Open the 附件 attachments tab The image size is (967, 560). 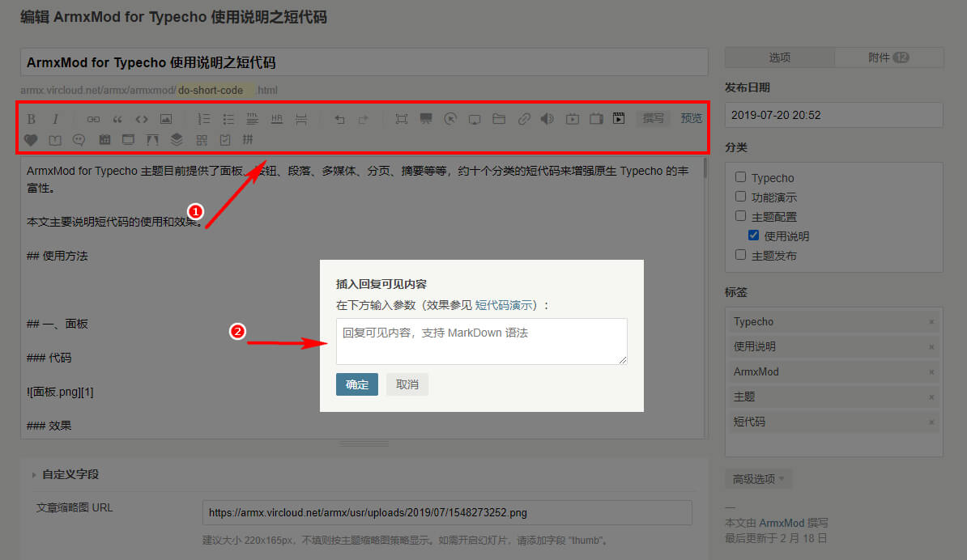(888, 57)
